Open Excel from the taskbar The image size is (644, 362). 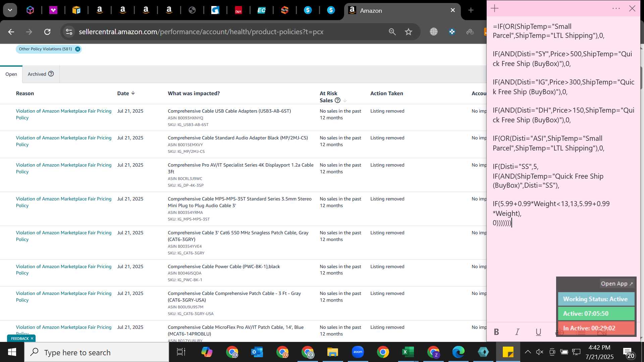[408, 352]
